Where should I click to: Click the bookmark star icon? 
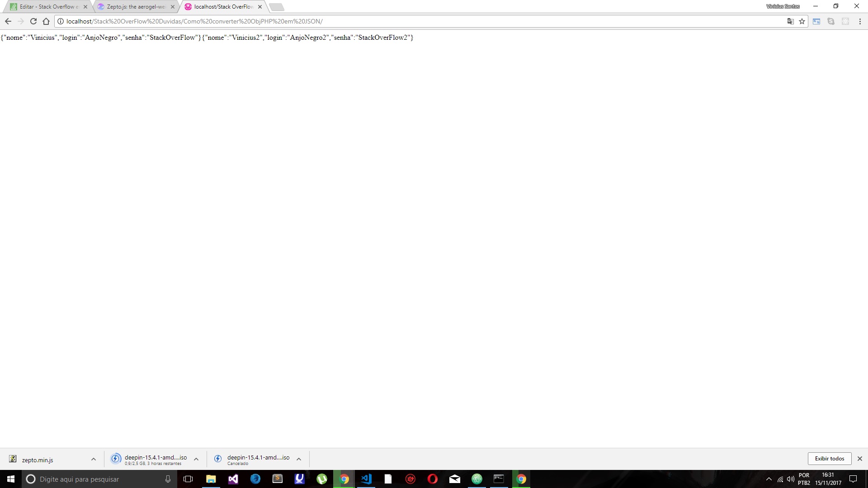pyautogui.click(x=802, y=21)
